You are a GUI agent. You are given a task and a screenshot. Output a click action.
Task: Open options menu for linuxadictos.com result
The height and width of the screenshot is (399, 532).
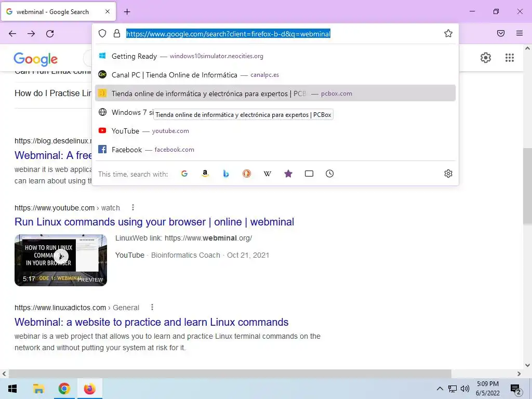152,307
